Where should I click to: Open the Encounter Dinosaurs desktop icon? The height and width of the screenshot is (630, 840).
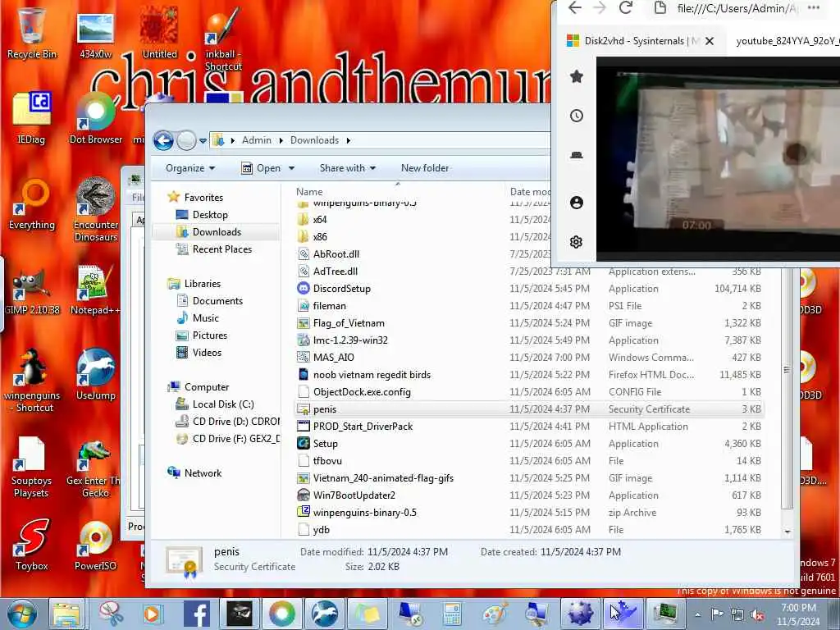96,209
